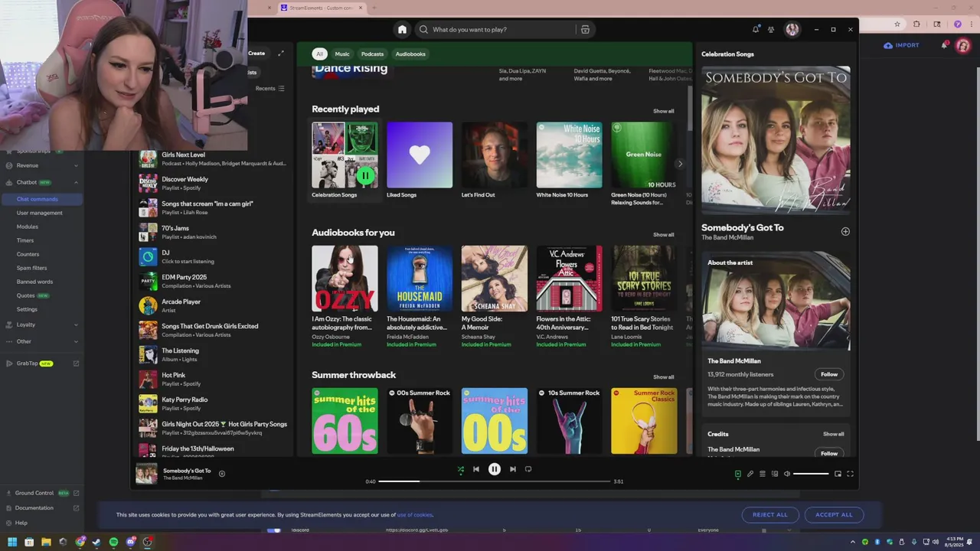
Task: Open Spotify notifications bell
Action: pos(756,29)
